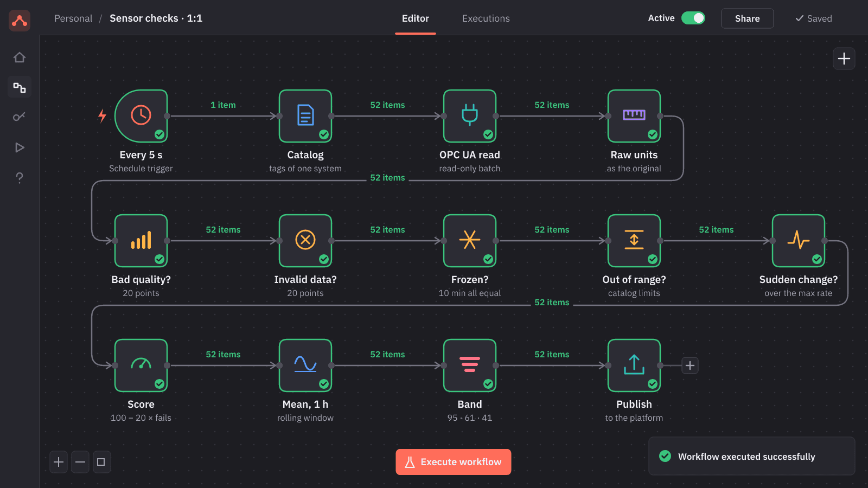Open the Workflows sidebar icon
Screen dimensions: 868x488
pyautogui.click(x=20, y=87)
